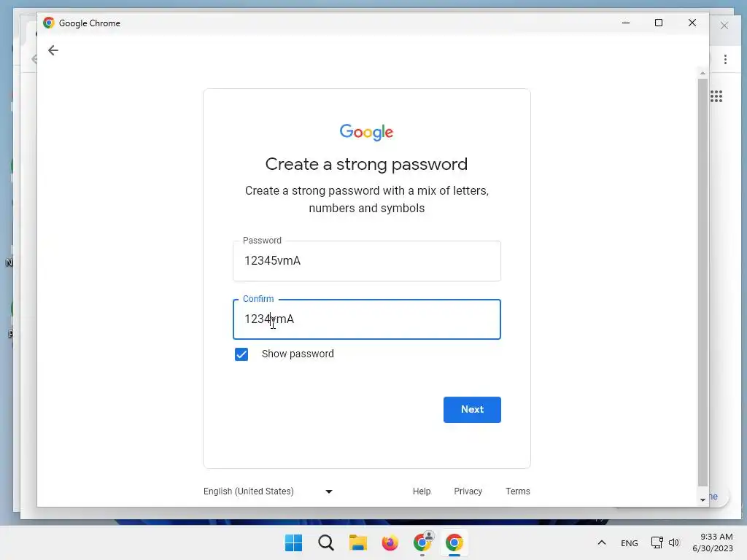747x560 pixels.
Task: Focus the Password input field
Action: click(367, 261)
